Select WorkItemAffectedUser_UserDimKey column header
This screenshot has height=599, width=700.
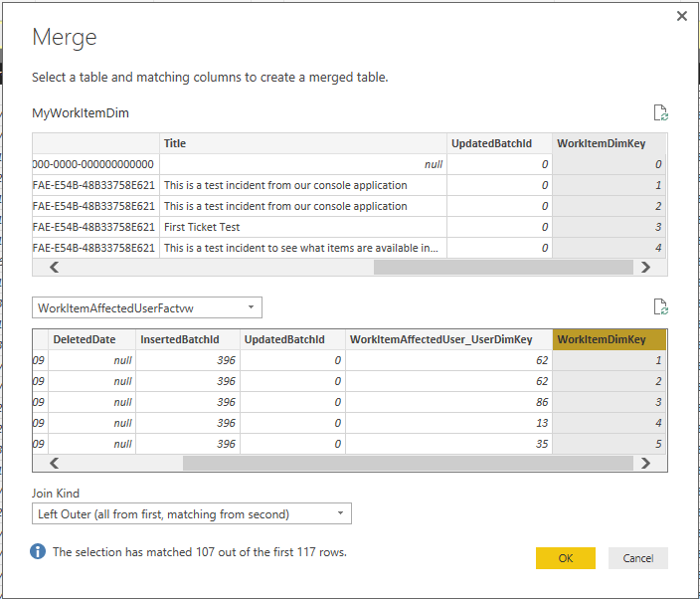coord(447,339)
